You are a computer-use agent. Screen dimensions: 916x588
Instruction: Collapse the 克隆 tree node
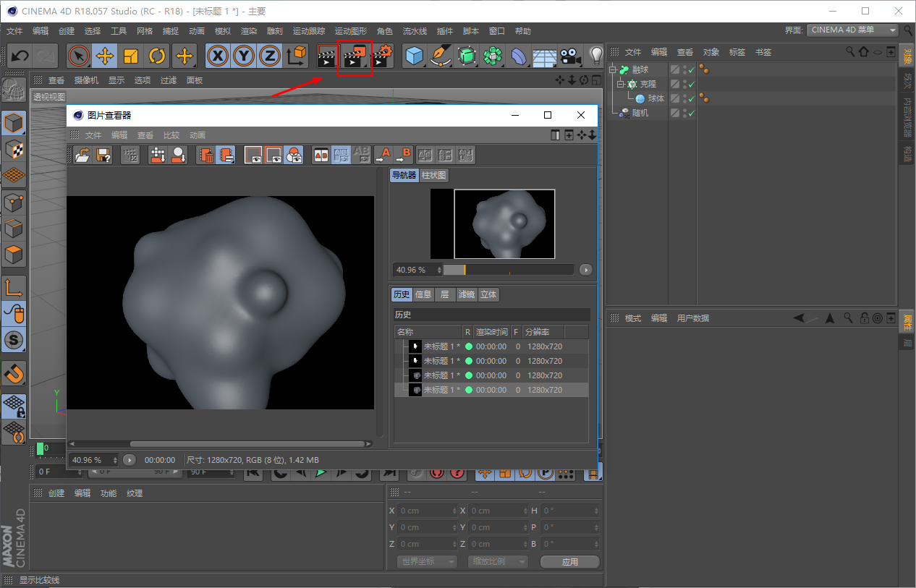(620, 85)
